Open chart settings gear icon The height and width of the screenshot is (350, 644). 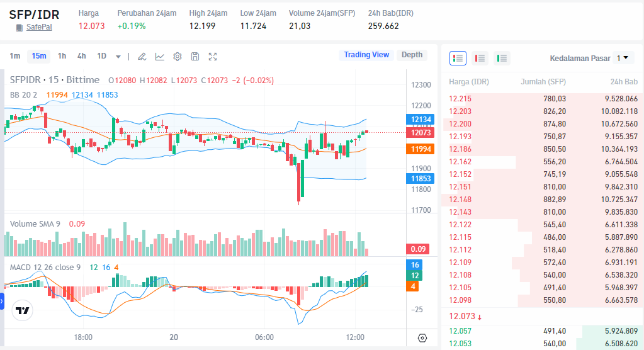coord(178,57)
